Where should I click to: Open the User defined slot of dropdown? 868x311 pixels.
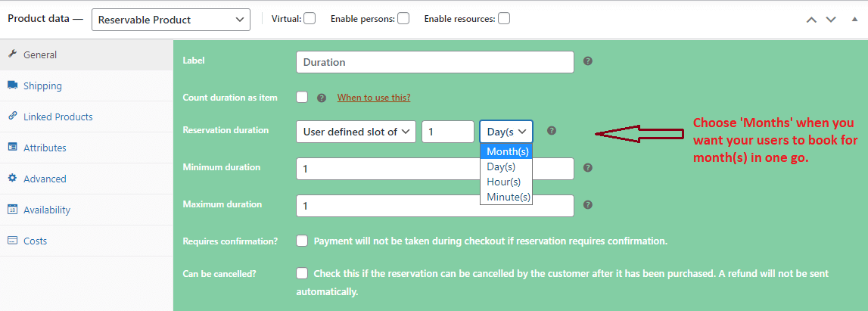point(356,132)
